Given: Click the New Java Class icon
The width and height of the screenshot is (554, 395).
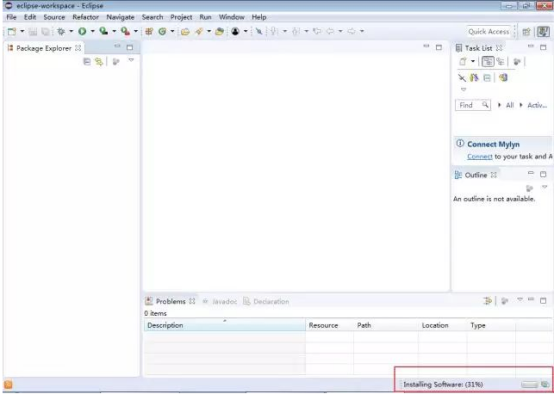Looking at the screenshot, I should tap(162, 31).
